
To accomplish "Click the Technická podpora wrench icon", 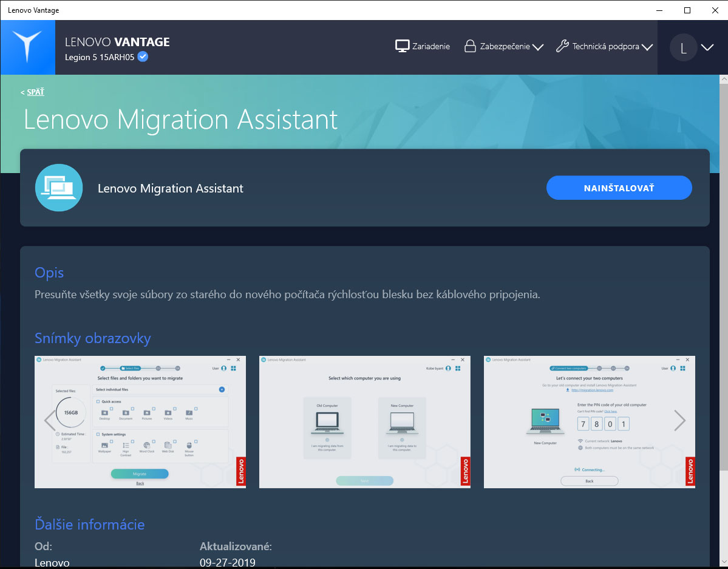I will click(x=562, y=46).
